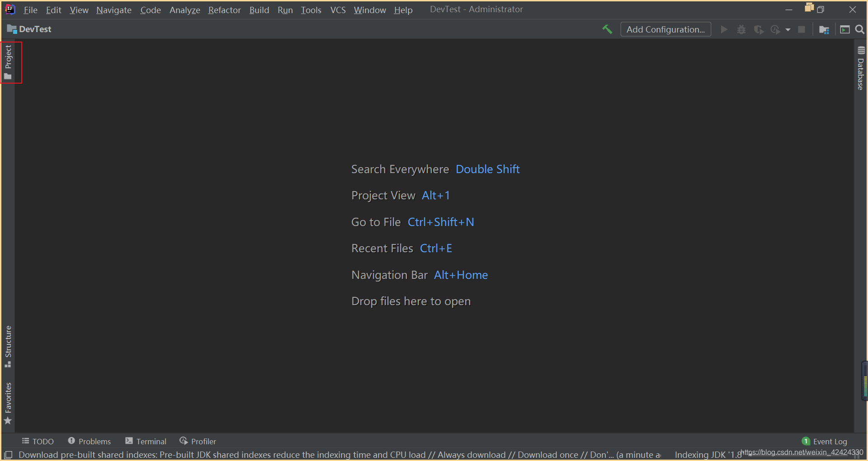Click the Run Anything icon
Screen dimensions: 868x461
844,29
